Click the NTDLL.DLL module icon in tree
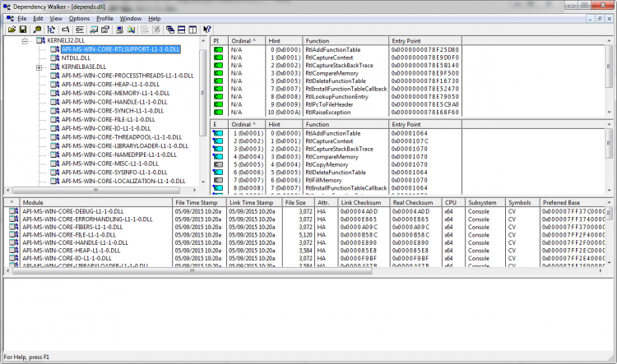This screenshot has width=617, height=364. [x=54, y=58]
